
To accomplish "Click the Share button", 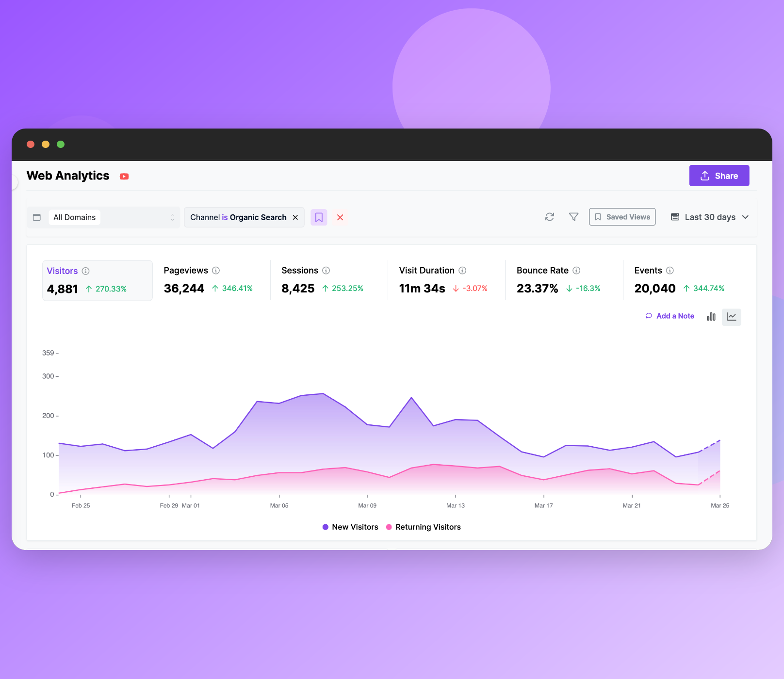I will [719, 176].
